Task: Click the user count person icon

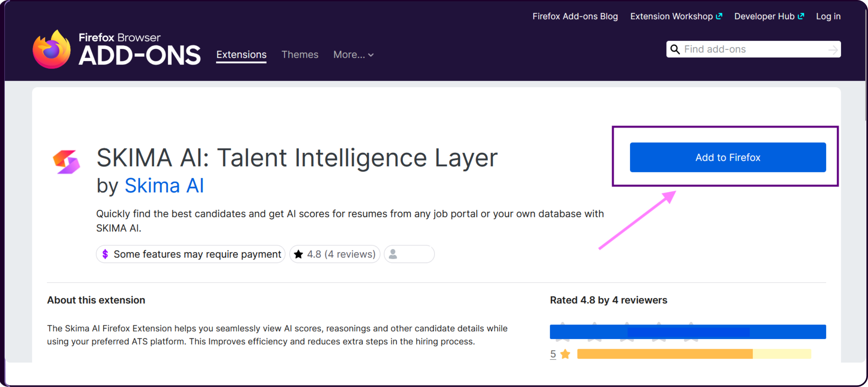Action: [393, 254]
